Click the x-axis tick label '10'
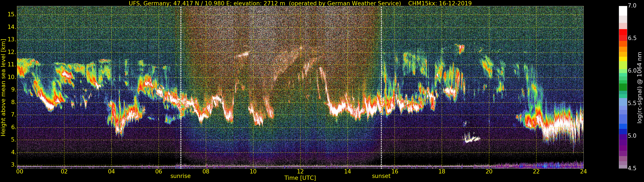The image size is (644, 182). coord(253,172)
